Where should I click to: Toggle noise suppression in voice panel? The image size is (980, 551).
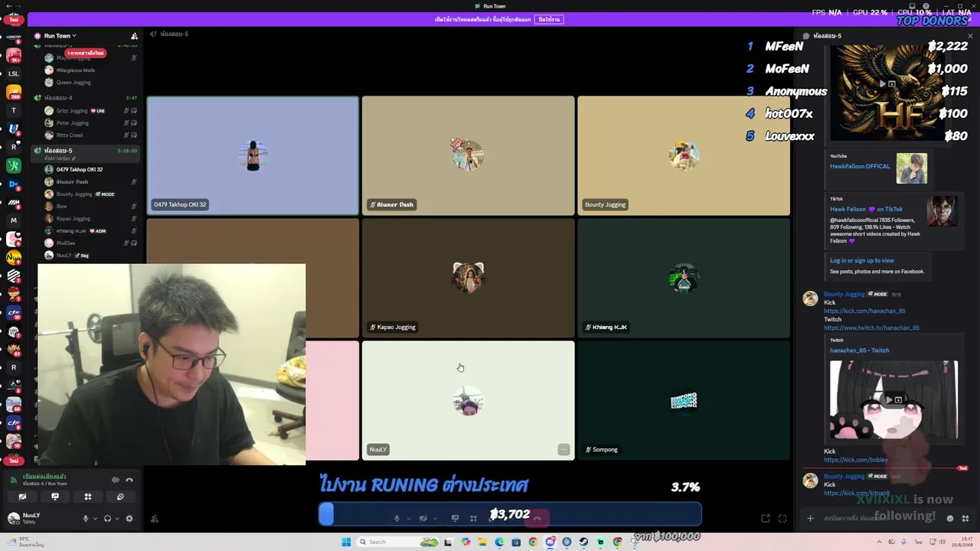(116, 480)
